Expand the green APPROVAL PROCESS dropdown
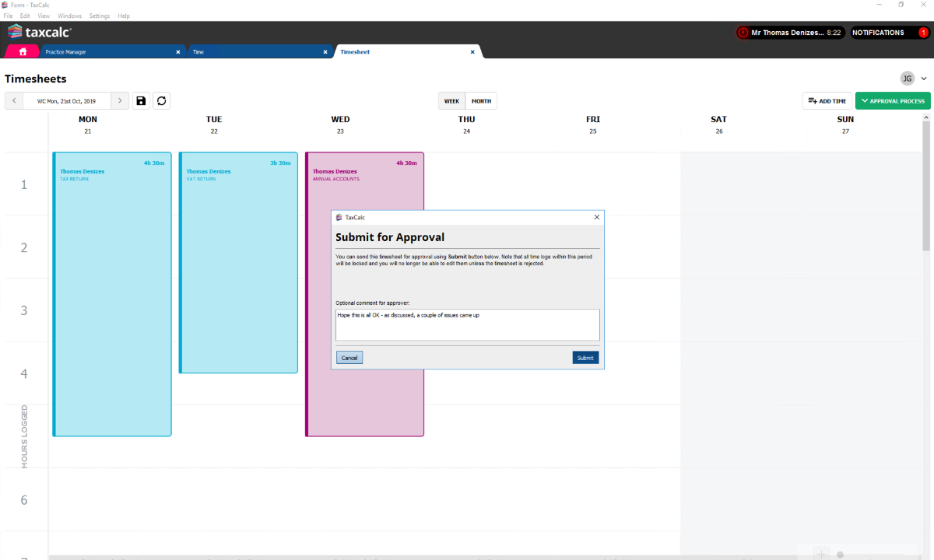 pyautogui.click(x=893, y=100)
